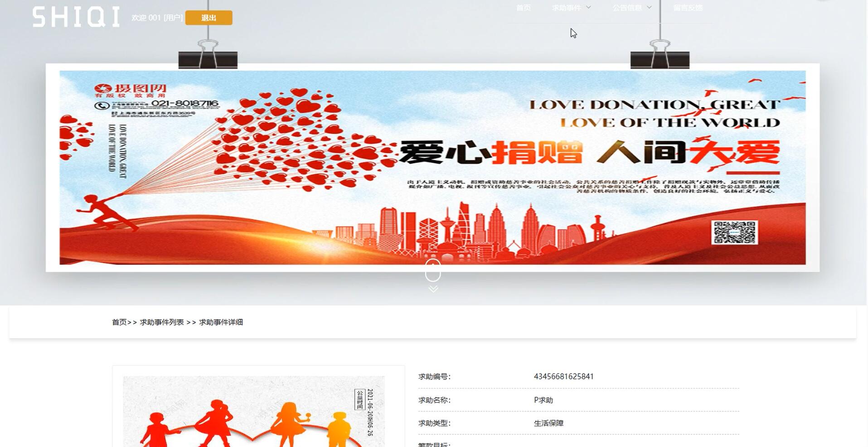Image resolution: width=868 pixels, height=447 pixels.
Task: Select the 求助名称 value P求助
Action: tap(543, 400)
